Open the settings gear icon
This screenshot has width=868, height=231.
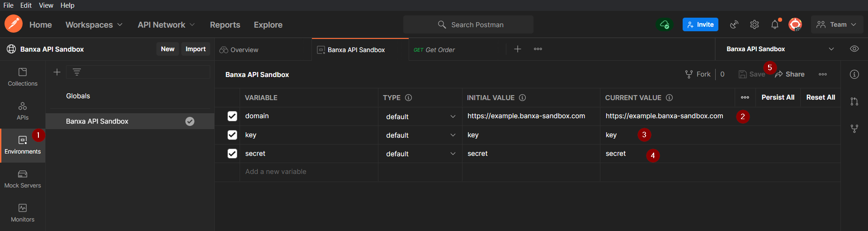point(755,24)
